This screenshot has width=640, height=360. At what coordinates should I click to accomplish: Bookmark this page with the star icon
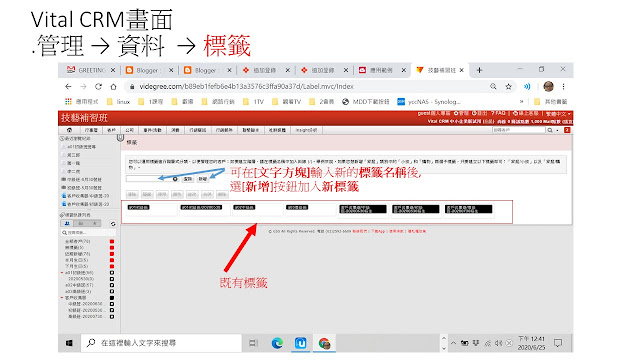[509, 87]
